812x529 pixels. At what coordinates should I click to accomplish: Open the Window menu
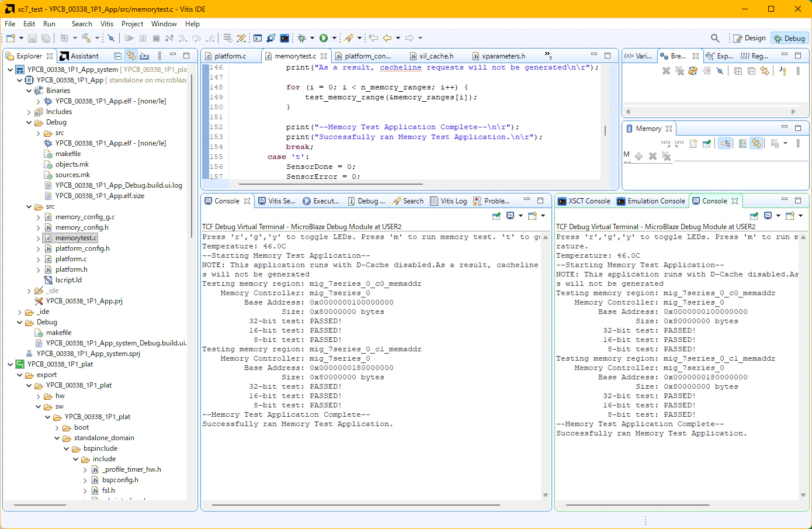(164, 24)
